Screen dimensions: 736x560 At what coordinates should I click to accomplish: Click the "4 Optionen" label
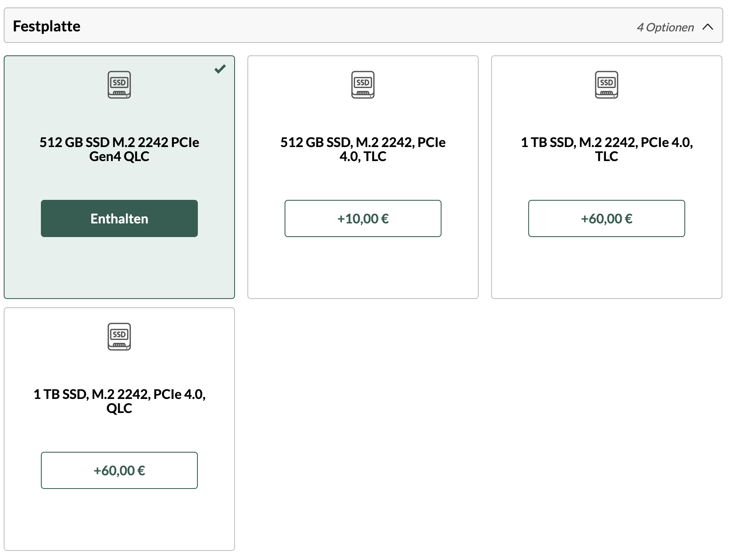[665, 27]
